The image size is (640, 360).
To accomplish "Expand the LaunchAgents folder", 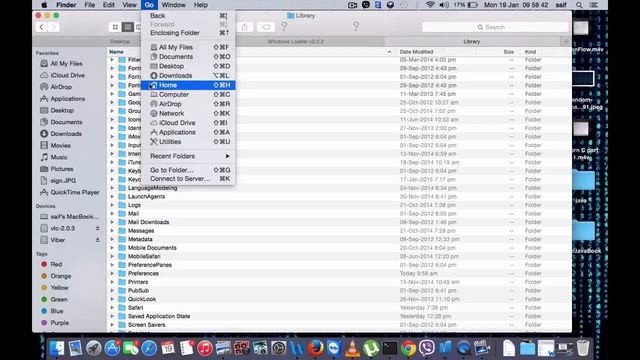I will [112, 196].
